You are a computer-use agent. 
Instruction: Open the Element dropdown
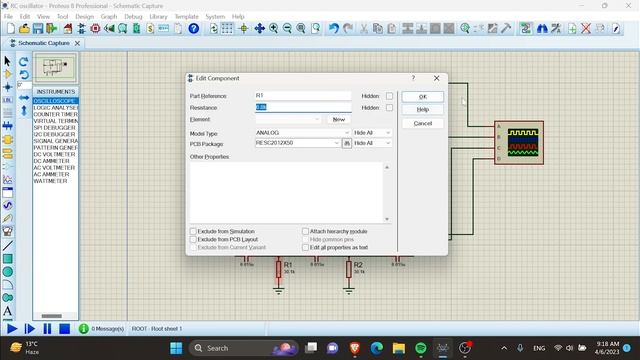(x=288, y=120)
